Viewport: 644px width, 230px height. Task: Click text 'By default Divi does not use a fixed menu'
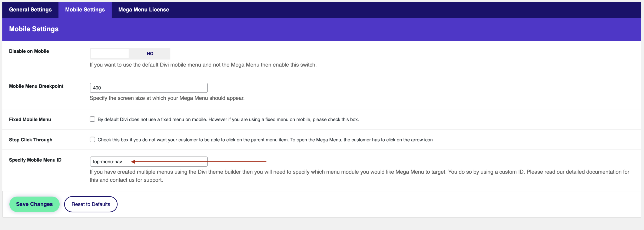click(228, 119)
